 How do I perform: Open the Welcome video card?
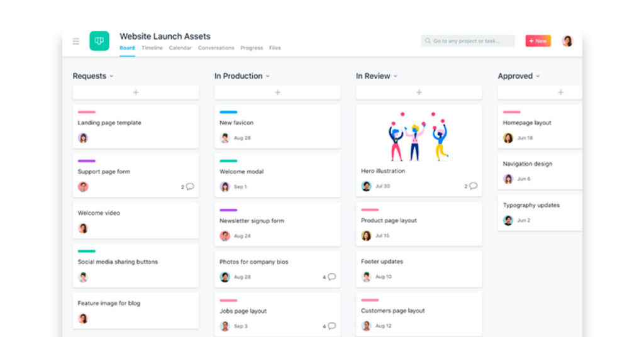pos(136,220)
